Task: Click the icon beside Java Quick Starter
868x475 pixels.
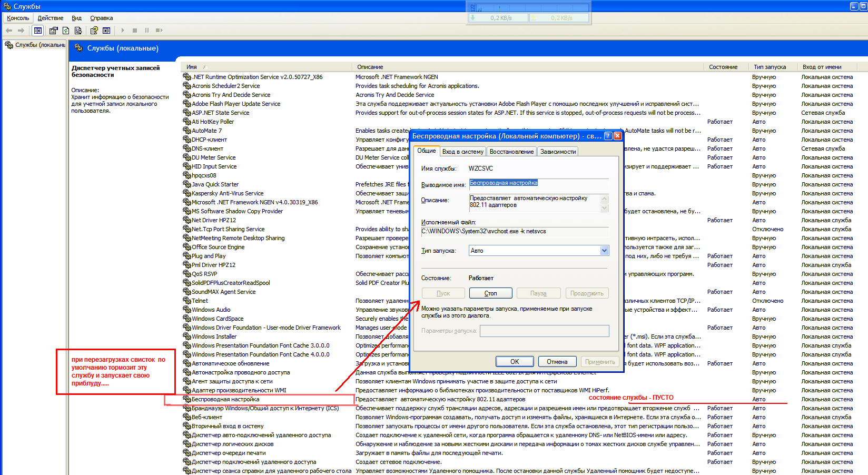Action: click(187, 184)
